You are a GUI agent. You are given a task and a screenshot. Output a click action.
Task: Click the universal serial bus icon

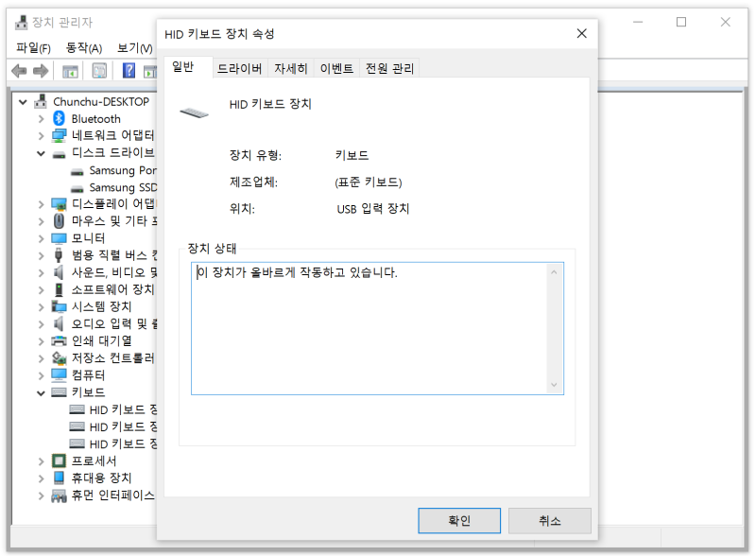pos(59,255)
